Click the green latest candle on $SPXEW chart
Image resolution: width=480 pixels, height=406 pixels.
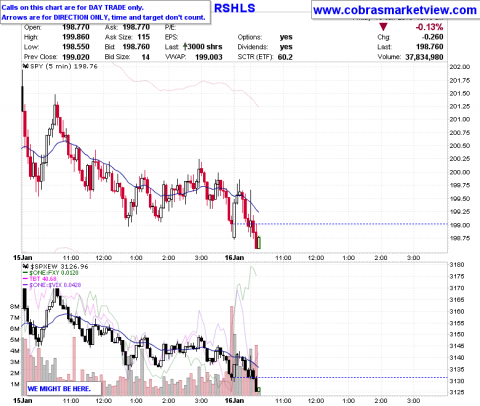259,390
